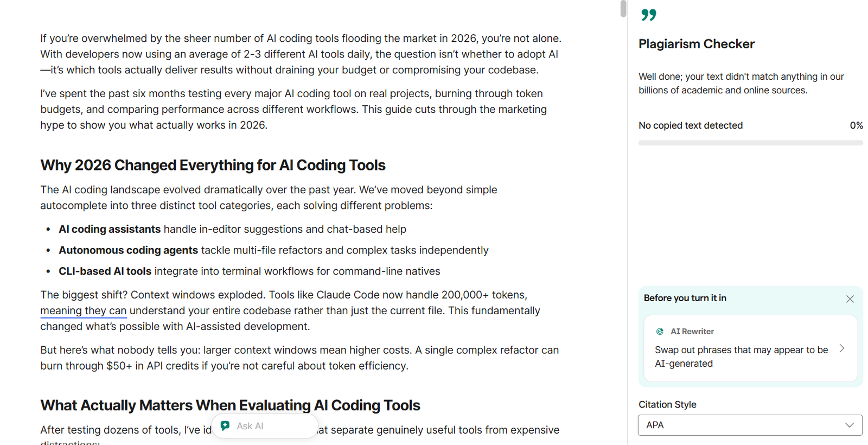Screen dimensions: 868x445
Task: Click the underlined phrase "meaning they can"
Action: [83, 310]
